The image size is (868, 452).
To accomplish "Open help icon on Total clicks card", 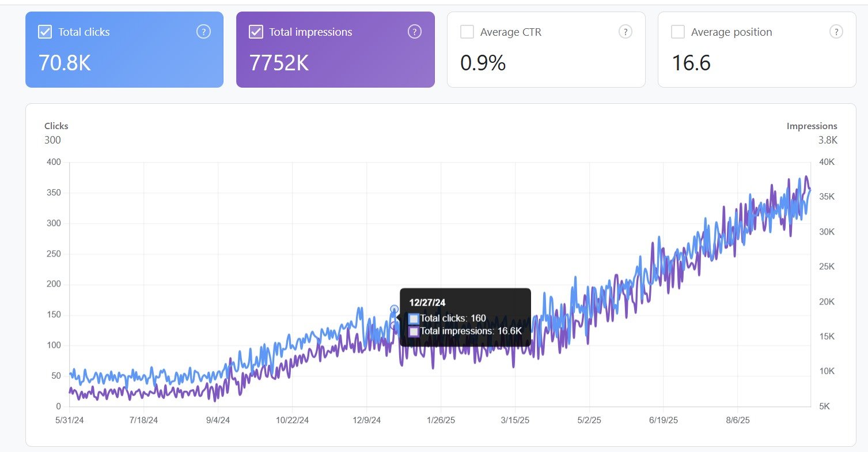I will click(x=203, y=32).
